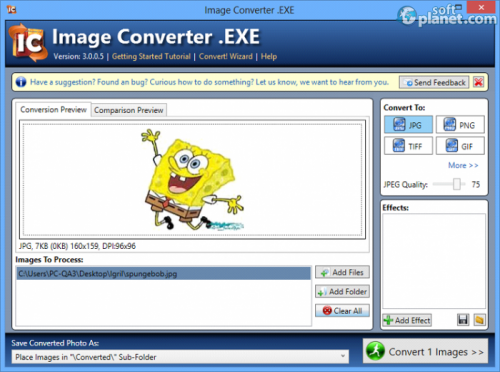Viewport: 500px width, 372px height.
Task: Click Convert 1 Images button
Action: click(x=425, y=351)
